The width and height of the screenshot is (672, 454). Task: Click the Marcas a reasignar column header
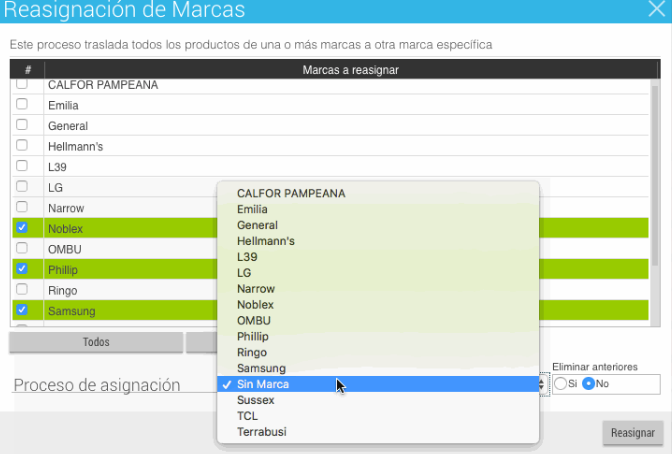point(351,70)
